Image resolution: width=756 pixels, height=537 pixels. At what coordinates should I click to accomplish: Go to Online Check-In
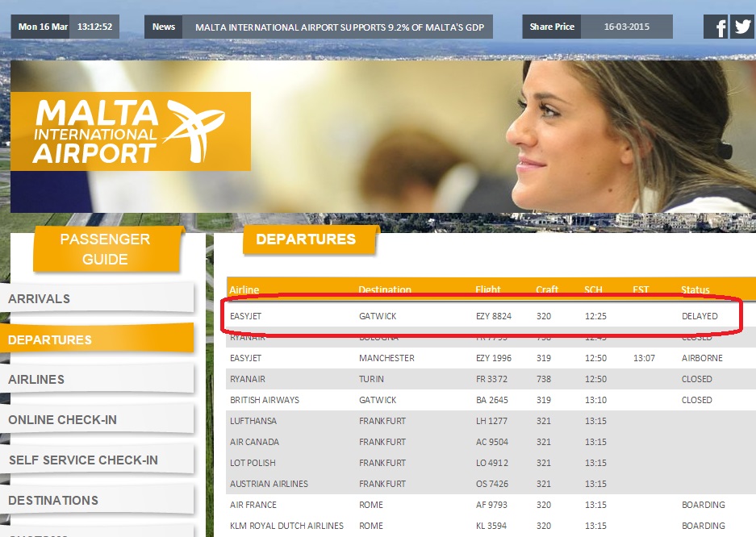98,419
